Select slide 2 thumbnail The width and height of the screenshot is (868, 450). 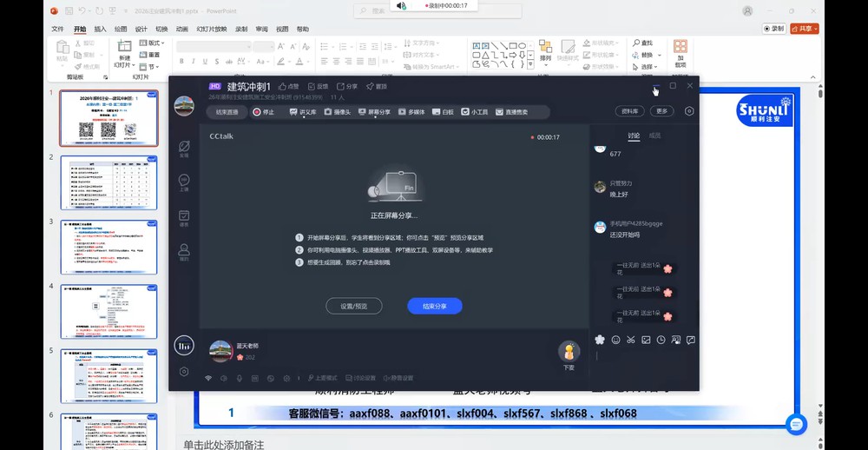click(108, 182)
